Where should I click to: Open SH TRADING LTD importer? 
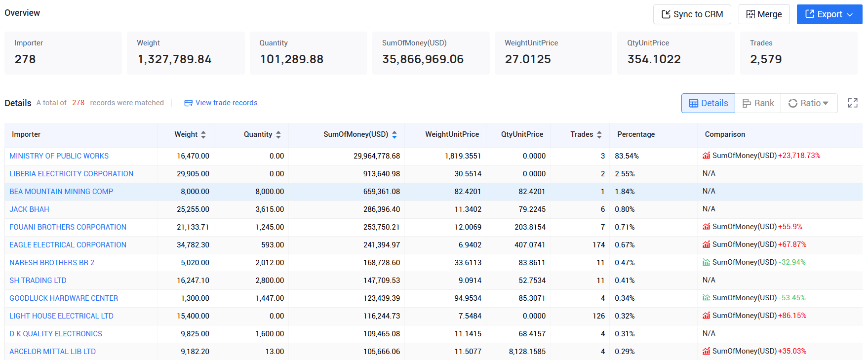(38, 280)
